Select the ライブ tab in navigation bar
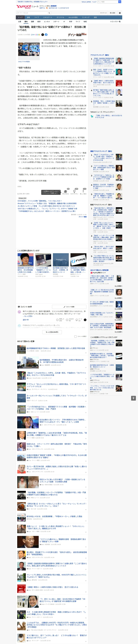 click(37, 17)
